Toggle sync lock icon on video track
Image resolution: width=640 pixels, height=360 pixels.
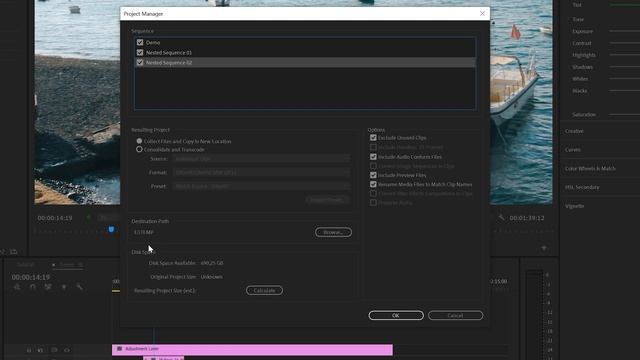[54, 350]
